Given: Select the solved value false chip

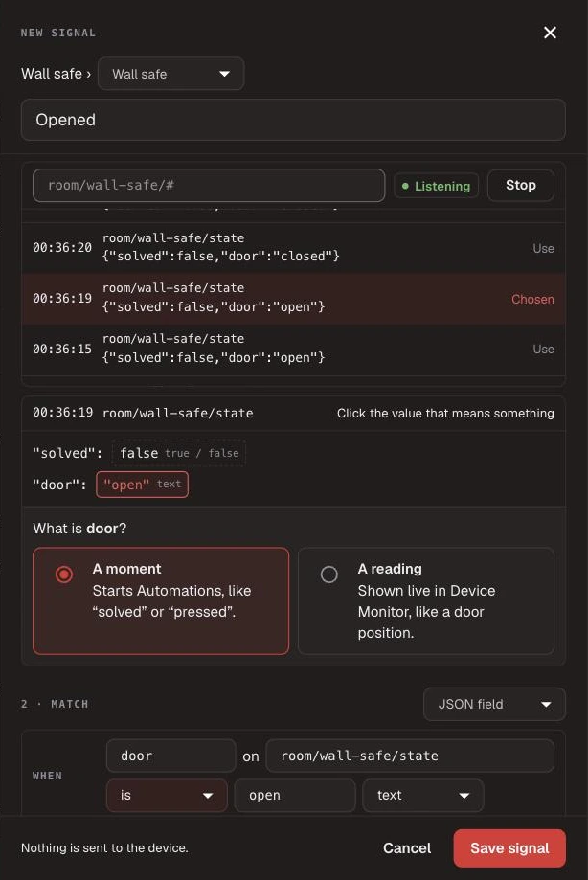Looking at the screenshot, I should pos(179,453).
